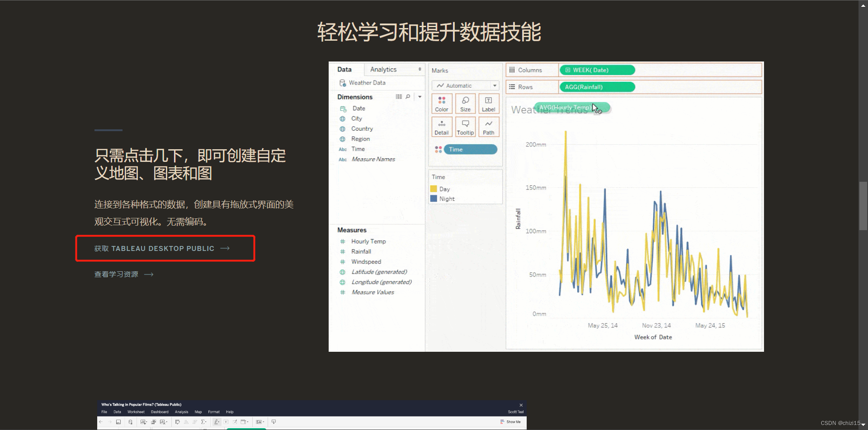Screen dimensions: 868x430
Task: Open the Tooltip marks card
Action: (465, 127)
